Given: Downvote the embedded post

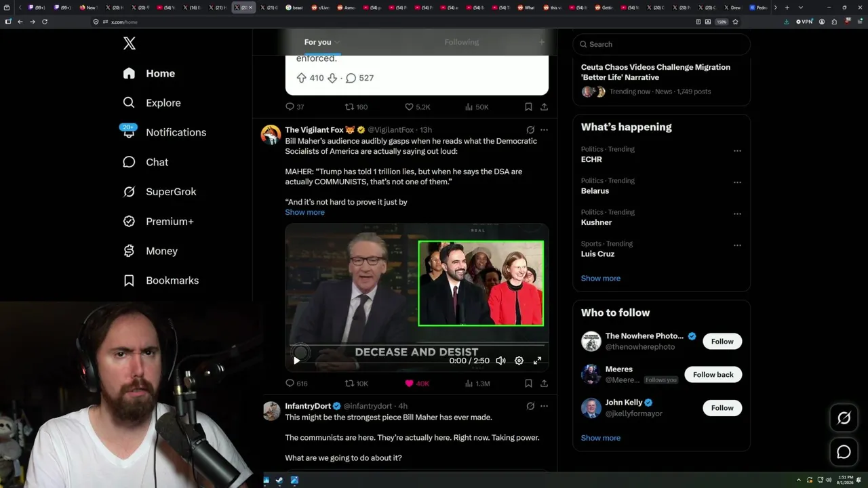Looking at the screenshot, I should coord(332,78).
